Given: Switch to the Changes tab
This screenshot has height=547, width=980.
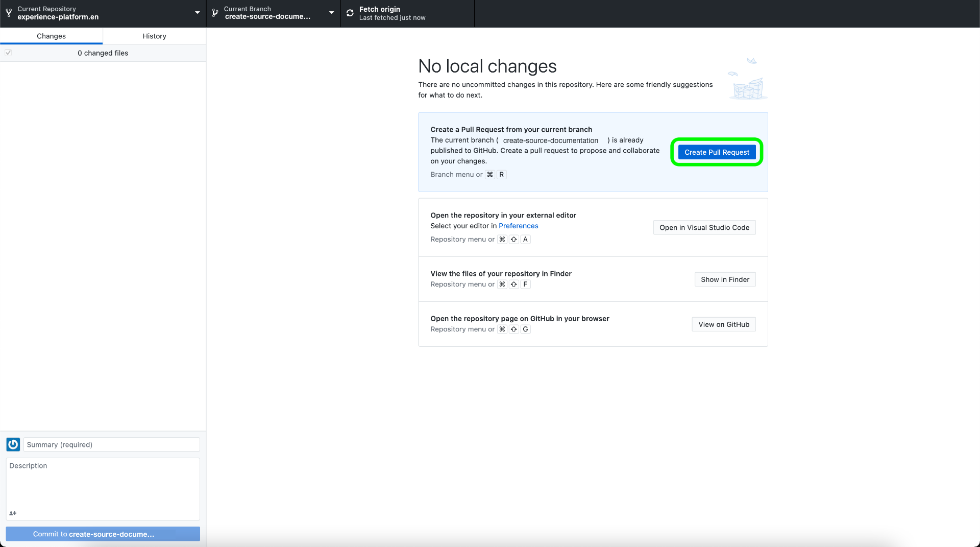Looking at the screenshot, I should (51, 36).
